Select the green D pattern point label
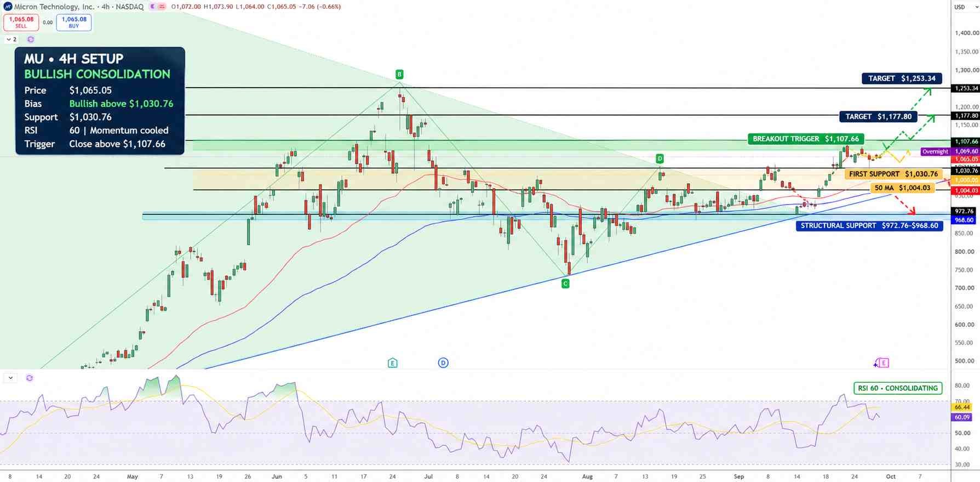Screen dimensions: 980x482 pyautogui.click(x=660, y=158)
